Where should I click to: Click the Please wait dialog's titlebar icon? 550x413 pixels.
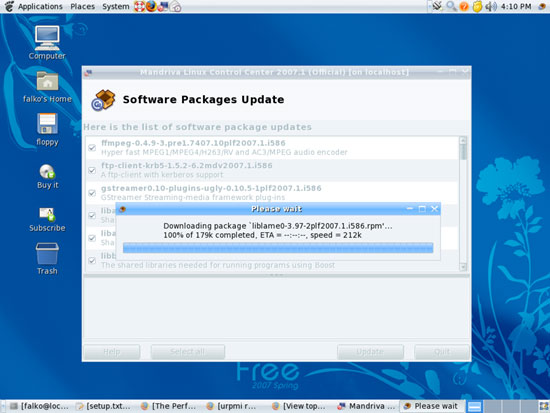point(122,209)
